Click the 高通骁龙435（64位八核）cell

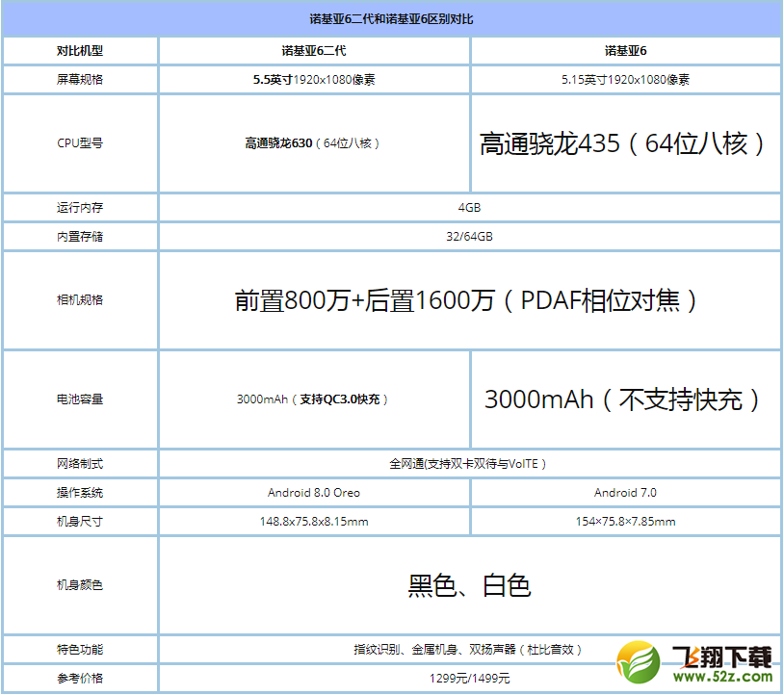[x=625, y=142]
